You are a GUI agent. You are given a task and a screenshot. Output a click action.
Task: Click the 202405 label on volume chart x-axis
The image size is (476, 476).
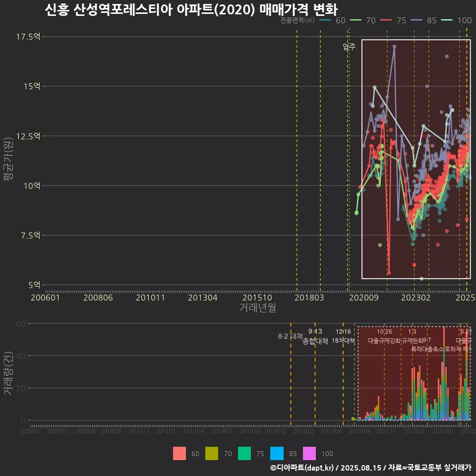[x=442, y=431]
